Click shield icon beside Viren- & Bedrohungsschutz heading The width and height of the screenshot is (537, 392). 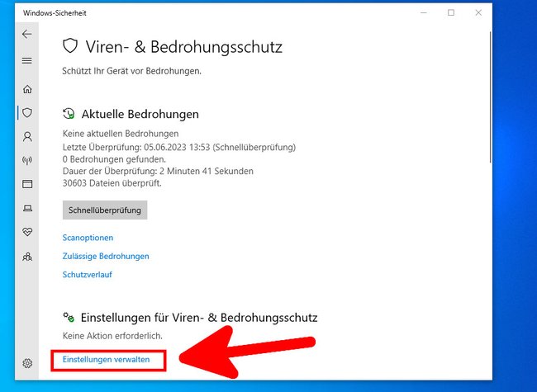(70, 46)
